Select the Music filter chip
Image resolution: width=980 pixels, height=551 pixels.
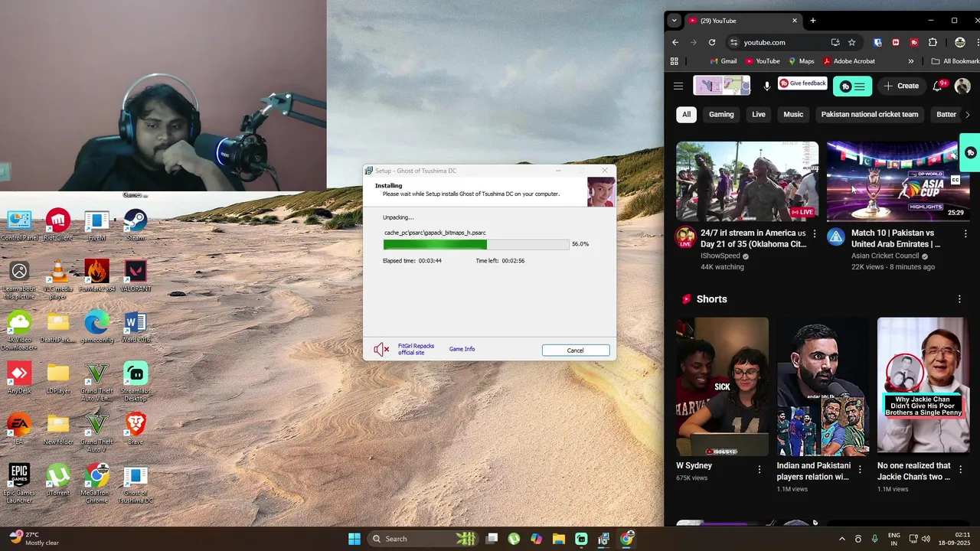point(793,115)
